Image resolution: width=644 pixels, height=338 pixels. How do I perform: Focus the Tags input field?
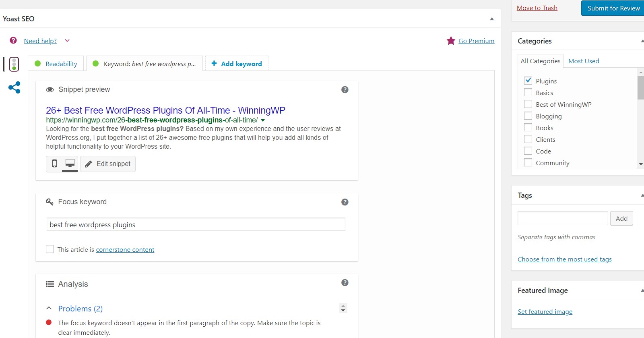click(x=563, y=218)
